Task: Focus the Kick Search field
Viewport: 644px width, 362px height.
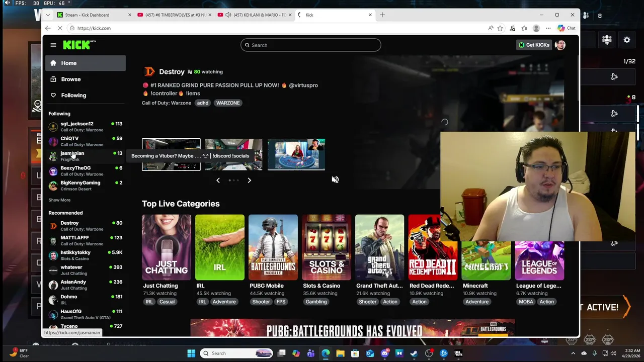Action: 310,45
